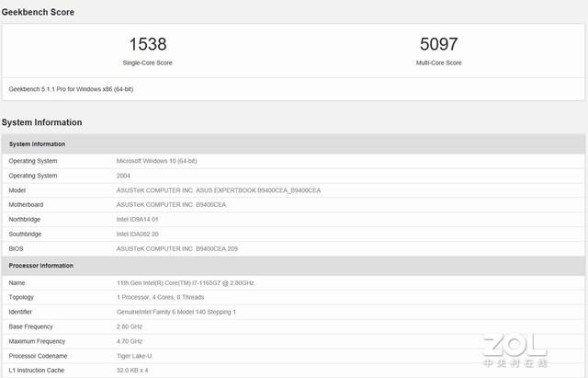588x378 pixels.
Task: Click the Maximum Frequency row label
Action: (x=37, y=341)
